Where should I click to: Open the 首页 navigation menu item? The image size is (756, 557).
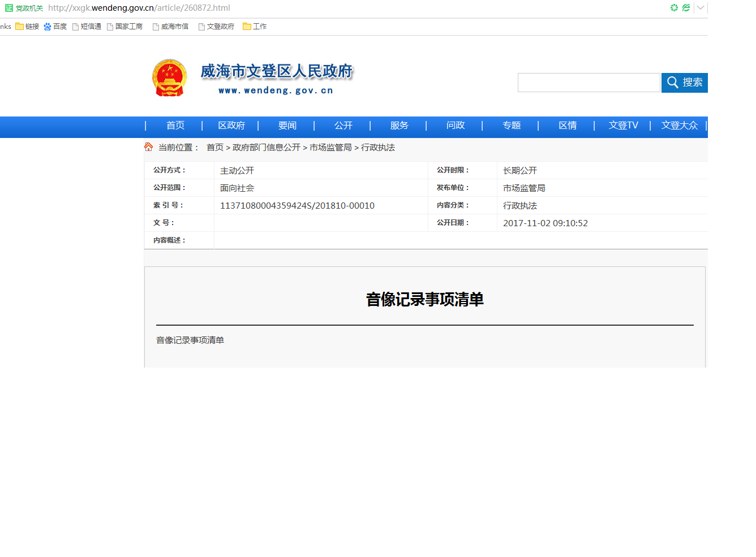point(175,126)
